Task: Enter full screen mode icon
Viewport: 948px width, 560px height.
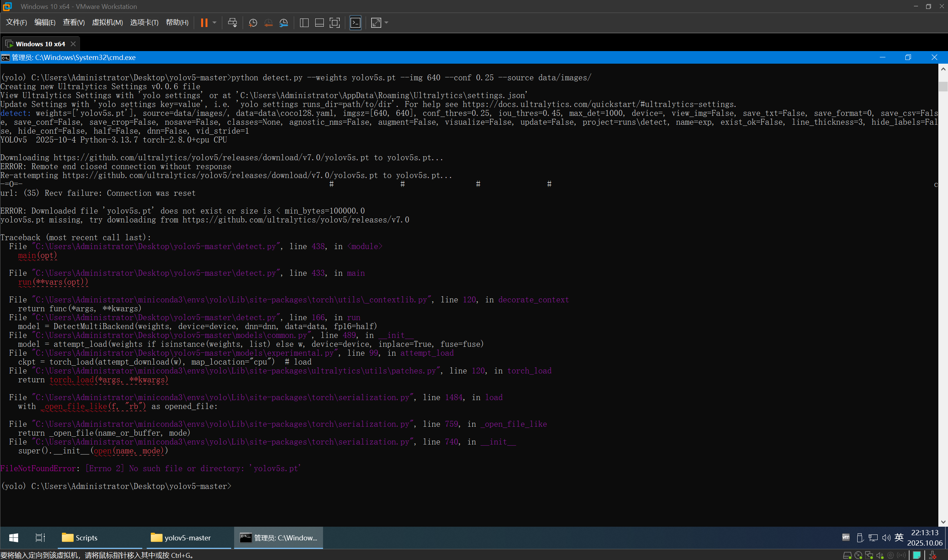Action: [335, 23]
